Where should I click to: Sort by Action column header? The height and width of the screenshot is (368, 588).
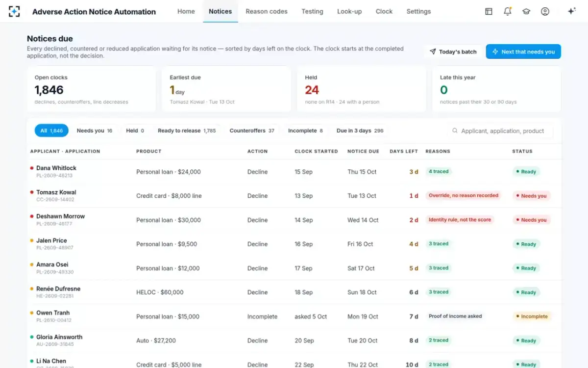click(x=258, y=151)
